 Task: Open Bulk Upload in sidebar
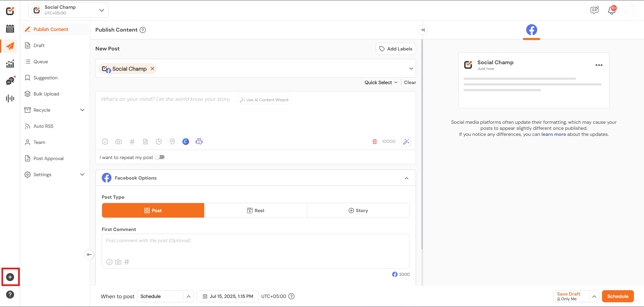tap(55, 94)
